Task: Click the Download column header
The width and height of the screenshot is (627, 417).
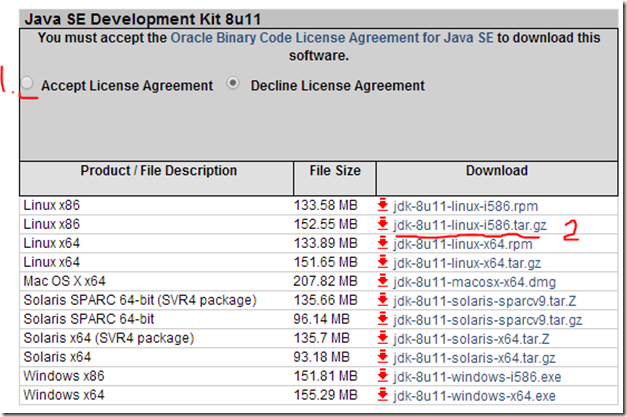Action: 497,171
